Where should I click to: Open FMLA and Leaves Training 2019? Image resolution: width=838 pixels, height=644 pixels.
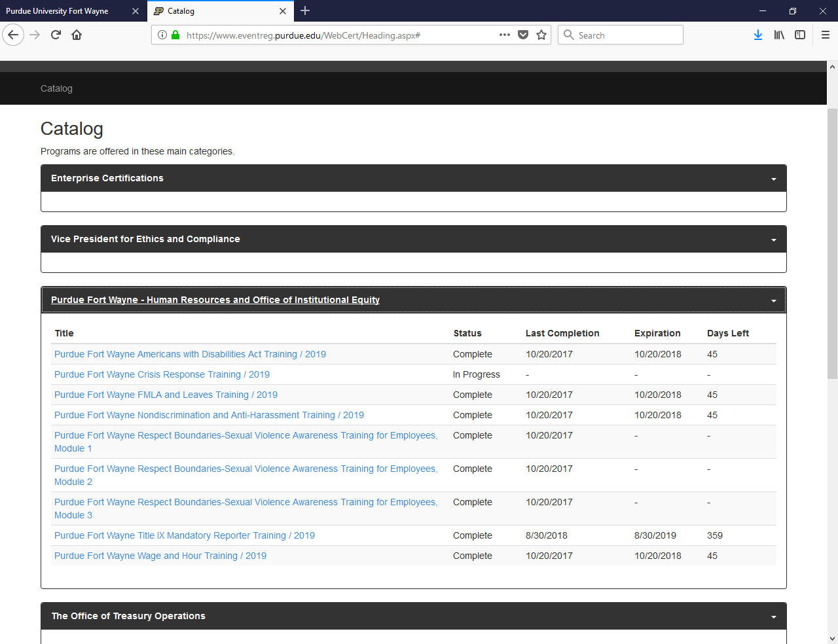click(x=166, y=395)
